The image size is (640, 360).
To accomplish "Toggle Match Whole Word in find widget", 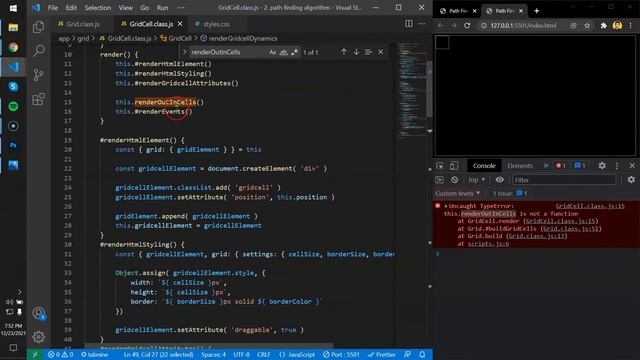I will click(x=284, y=52).
